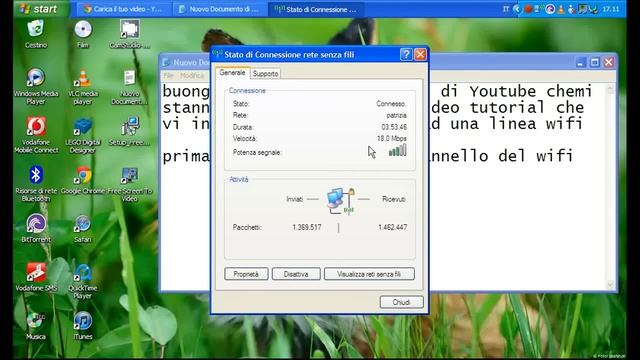Viewport: 640px width, 360px height.
Task: Click the 'Connesso' status value
Action: click(x=391, y=104)
